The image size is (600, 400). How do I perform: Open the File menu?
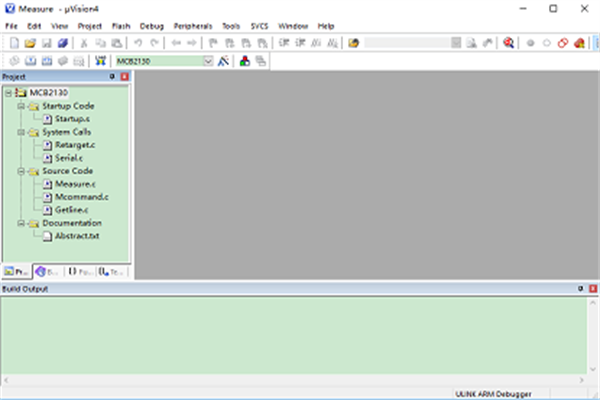pos(11,26)
